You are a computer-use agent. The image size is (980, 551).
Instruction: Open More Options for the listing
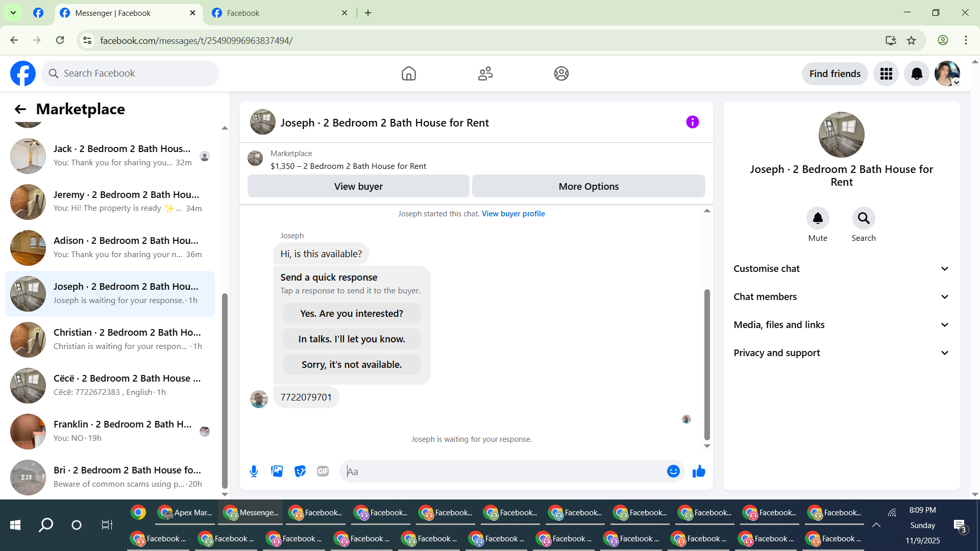coord(589,186)
